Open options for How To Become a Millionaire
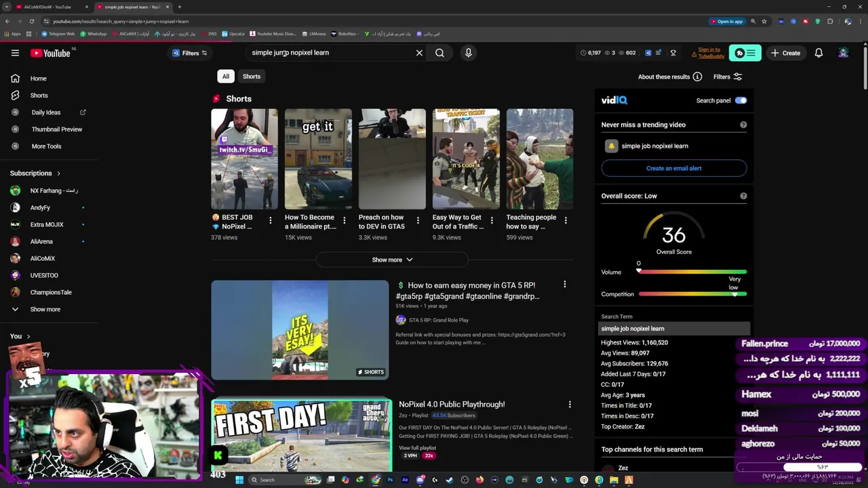Image resolution: width=868 pixels, height=488 pixels. (x=344, y=220)
